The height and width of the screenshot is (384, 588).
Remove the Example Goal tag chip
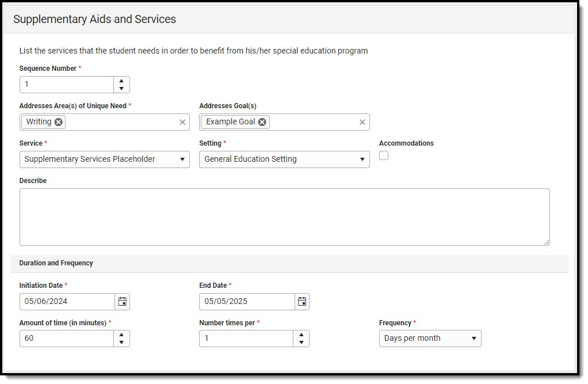(x=262, y=122)
